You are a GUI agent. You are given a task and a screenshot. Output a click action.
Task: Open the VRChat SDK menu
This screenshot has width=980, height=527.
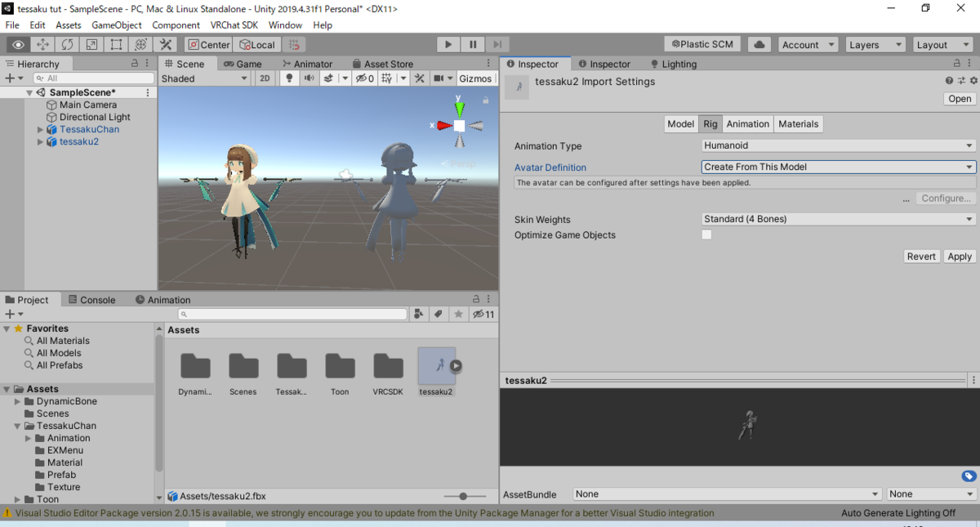[x=234, y=25]
